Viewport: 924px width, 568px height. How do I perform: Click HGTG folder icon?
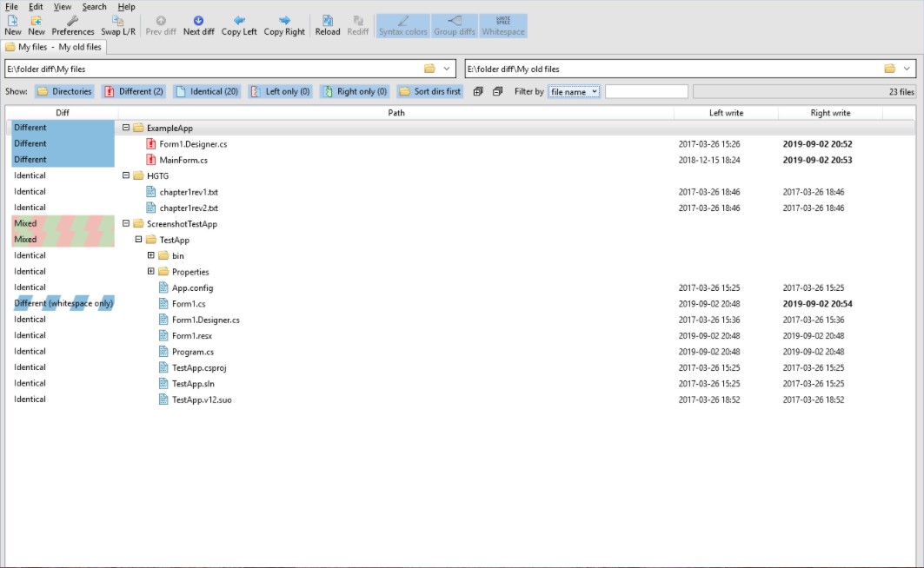pyautogui.click(x=138, y=175)
